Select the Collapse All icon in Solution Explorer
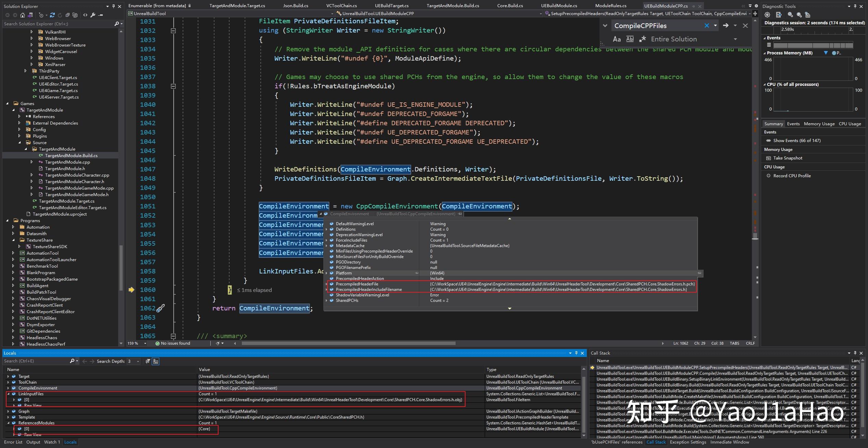868x448 pixels. (x=67, y=15)
